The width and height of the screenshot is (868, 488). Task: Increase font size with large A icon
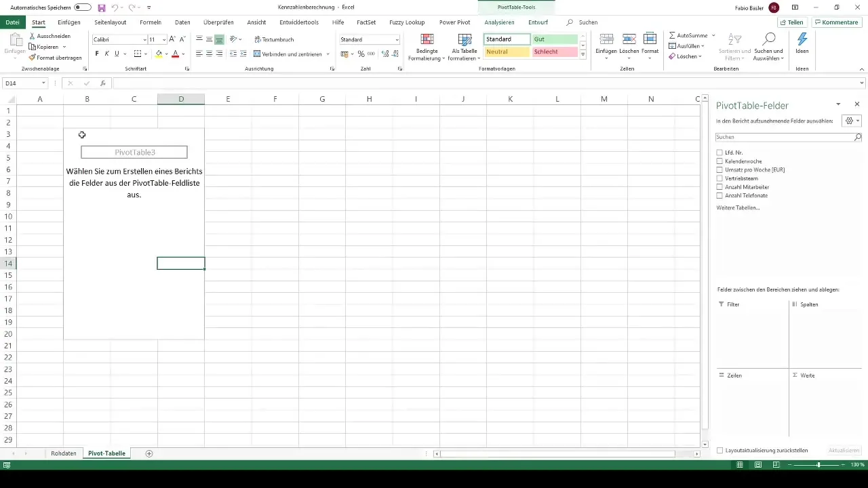[x=172, y=39]
